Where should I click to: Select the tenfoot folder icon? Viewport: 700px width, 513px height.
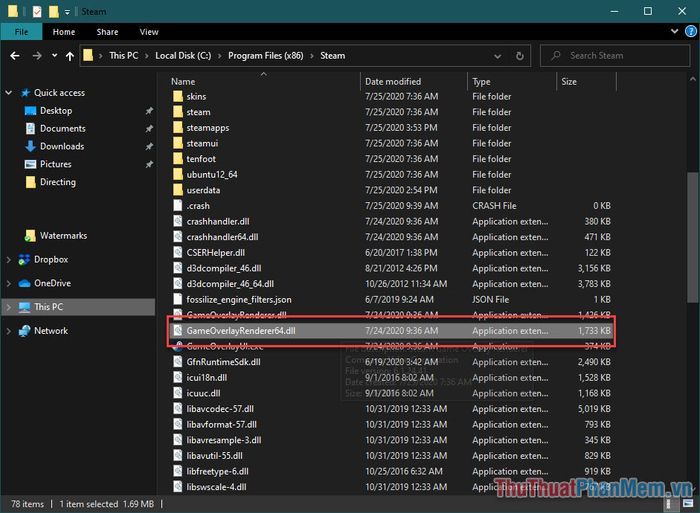pos(178,159)
